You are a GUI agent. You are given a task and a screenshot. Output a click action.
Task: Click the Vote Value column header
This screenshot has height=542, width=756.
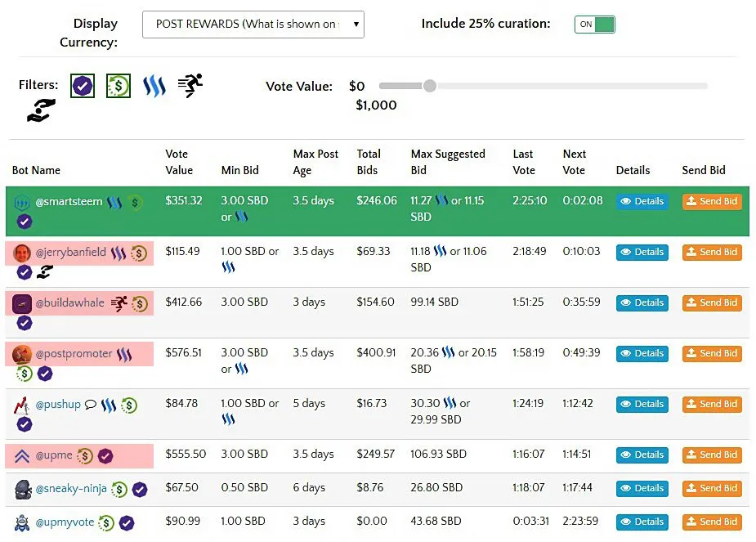(179, 162)
